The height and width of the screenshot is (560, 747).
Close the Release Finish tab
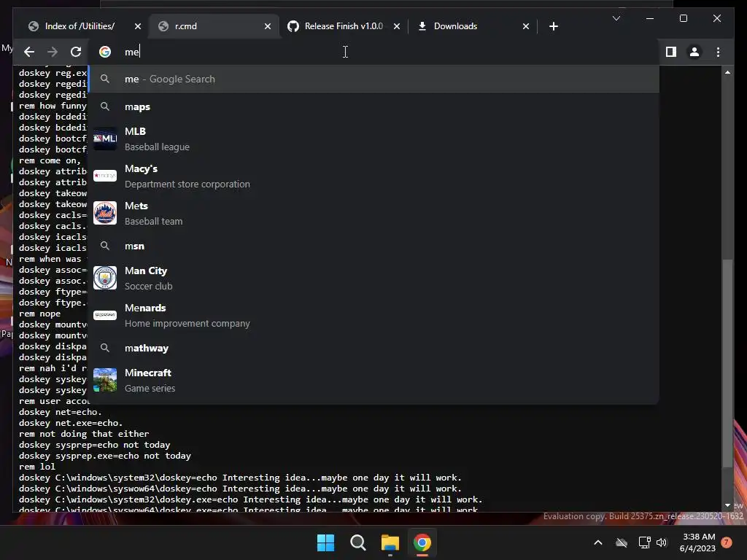click(396, 26)
